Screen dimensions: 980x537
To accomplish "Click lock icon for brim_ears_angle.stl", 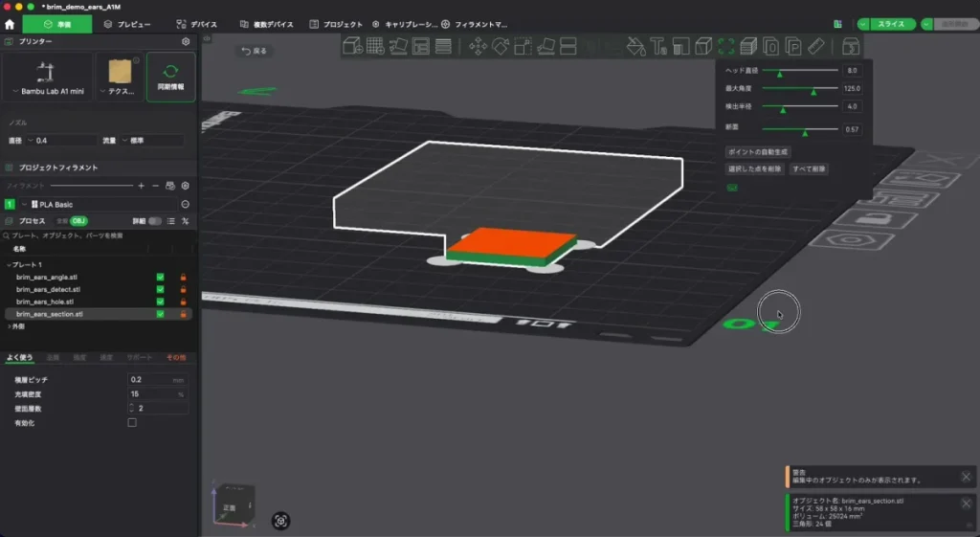I will pos(183,277).
